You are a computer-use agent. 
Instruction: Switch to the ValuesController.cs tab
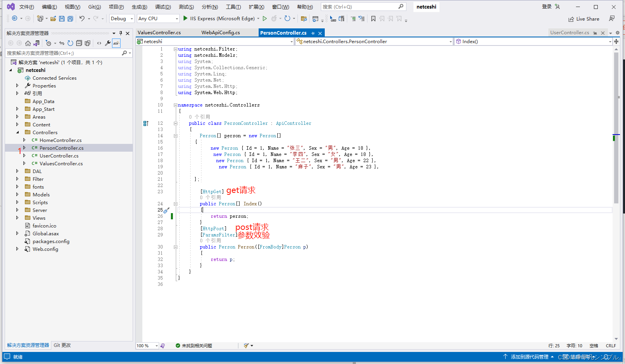point(159,33)
